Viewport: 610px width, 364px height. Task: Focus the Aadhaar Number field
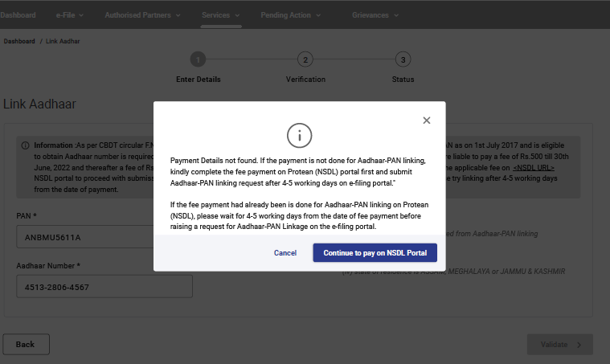click(x=104, y=287)
